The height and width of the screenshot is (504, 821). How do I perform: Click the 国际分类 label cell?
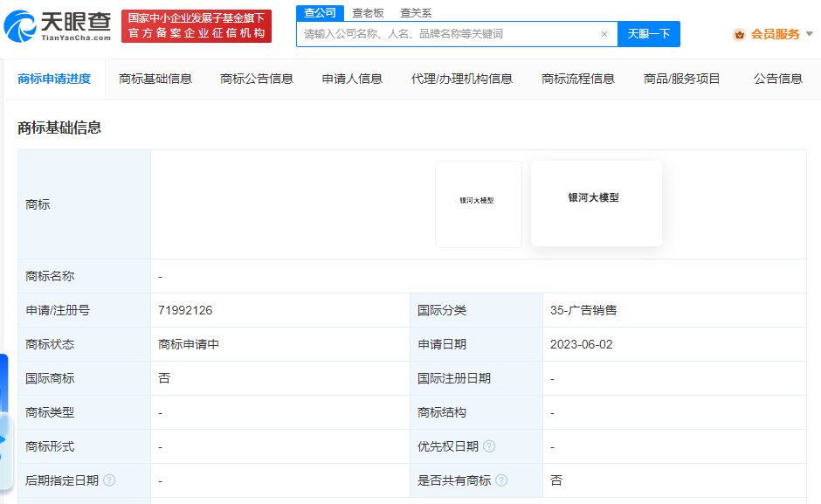pyautogui.click(x=477, y=311)
